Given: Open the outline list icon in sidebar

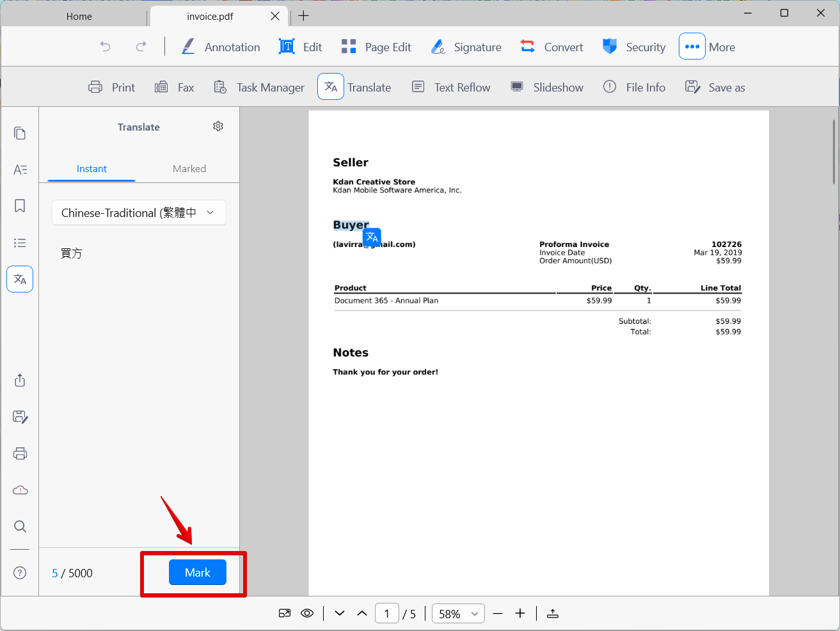Looking at the screenshot, I should (x=20, y=243).
